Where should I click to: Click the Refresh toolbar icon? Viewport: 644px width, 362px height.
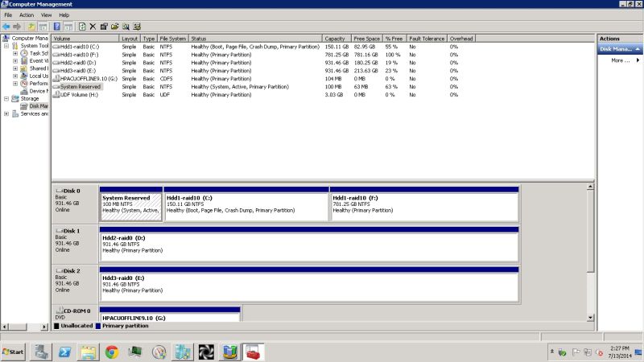pyautogui.click(x=82, y=27)
